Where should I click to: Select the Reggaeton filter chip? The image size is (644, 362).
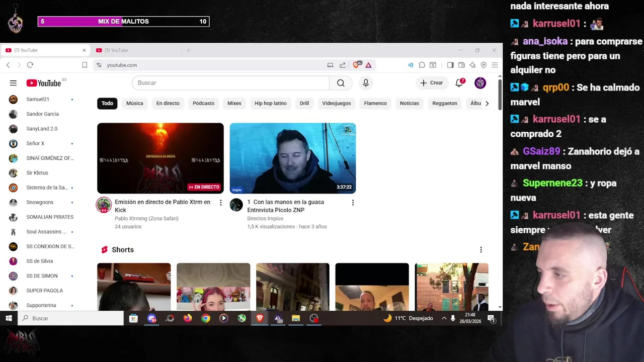click(444, 103)
